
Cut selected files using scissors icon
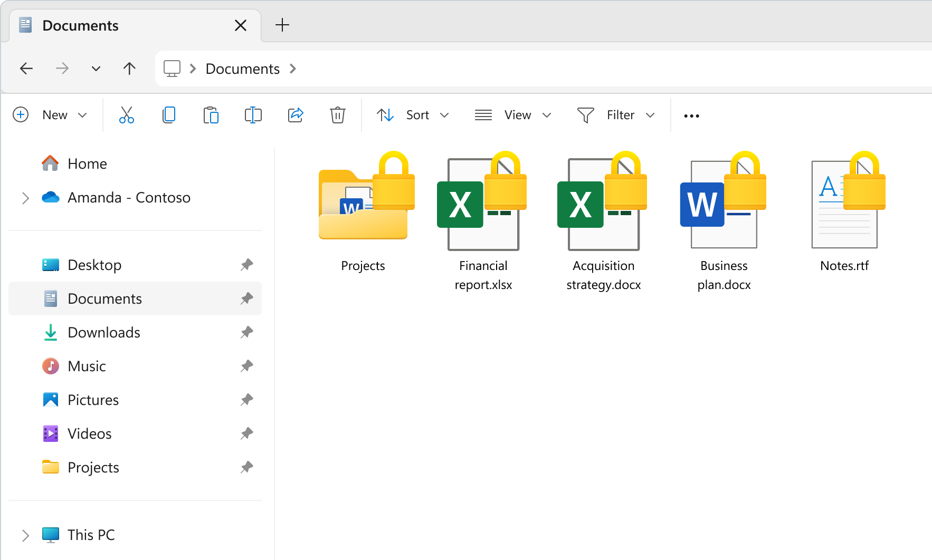tap(127, 115)
